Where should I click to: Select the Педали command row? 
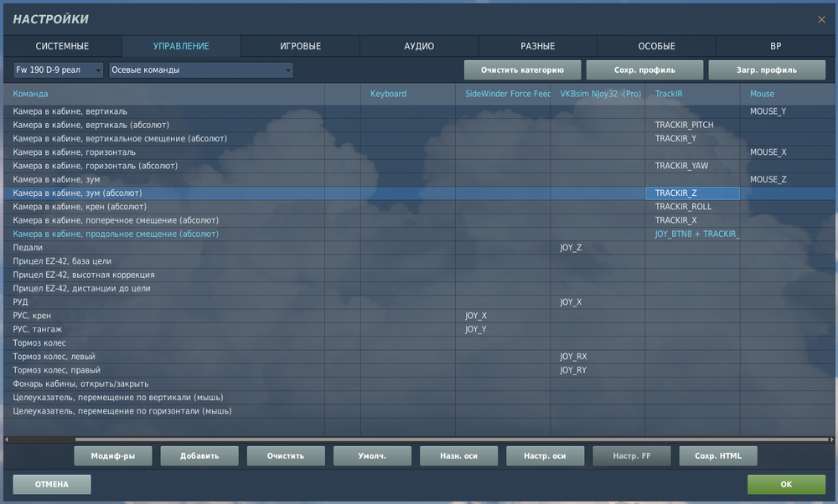419,248
